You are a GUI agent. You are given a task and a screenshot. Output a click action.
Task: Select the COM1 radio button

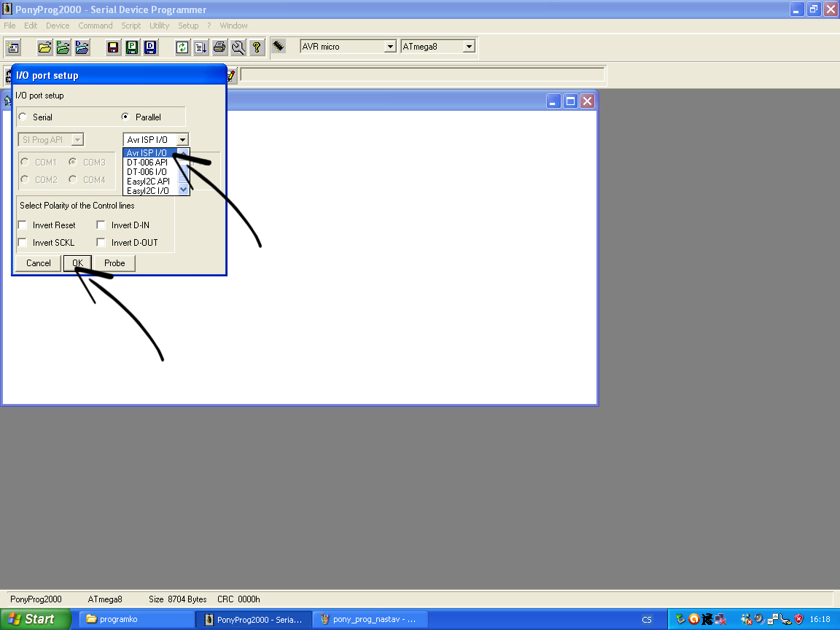25,162
